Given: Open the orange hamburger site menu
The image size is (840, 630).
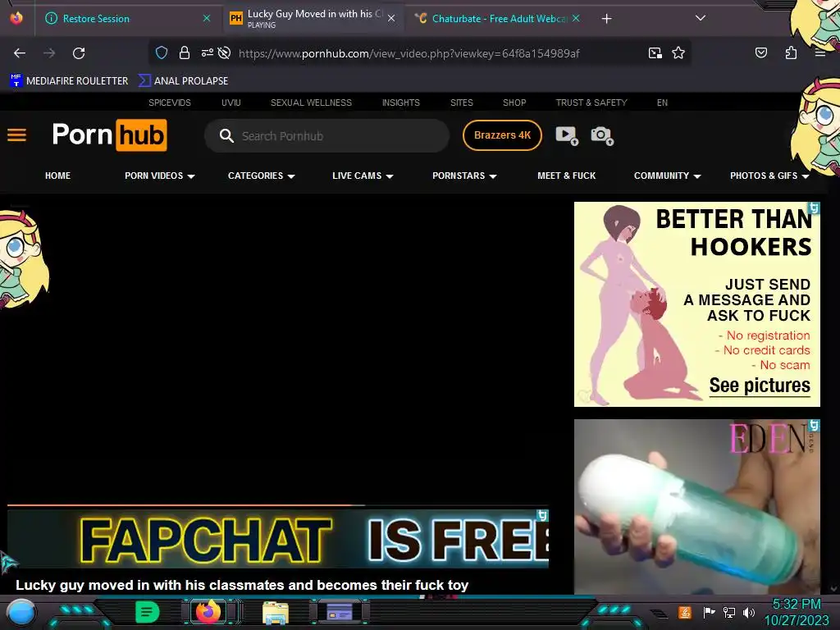Looking at the screenshot, I should click(x=16, y=135).
